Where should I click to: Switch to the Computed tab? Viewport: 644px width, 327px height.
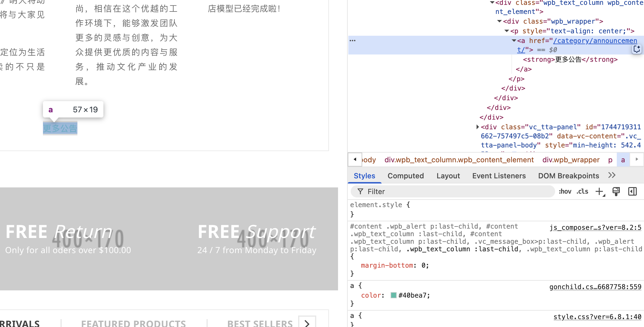pyautogui.click(x=405, y=176)
